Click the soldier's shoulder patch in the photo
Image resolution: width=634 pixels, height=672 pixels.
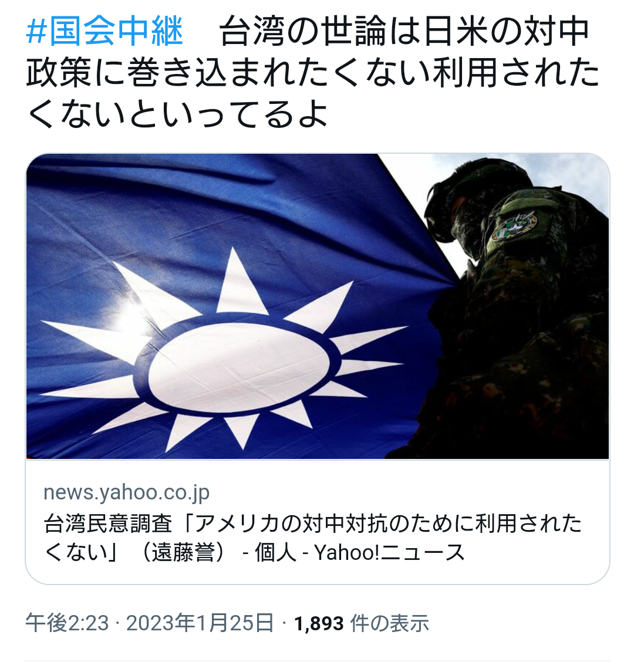tap(514, 225)
